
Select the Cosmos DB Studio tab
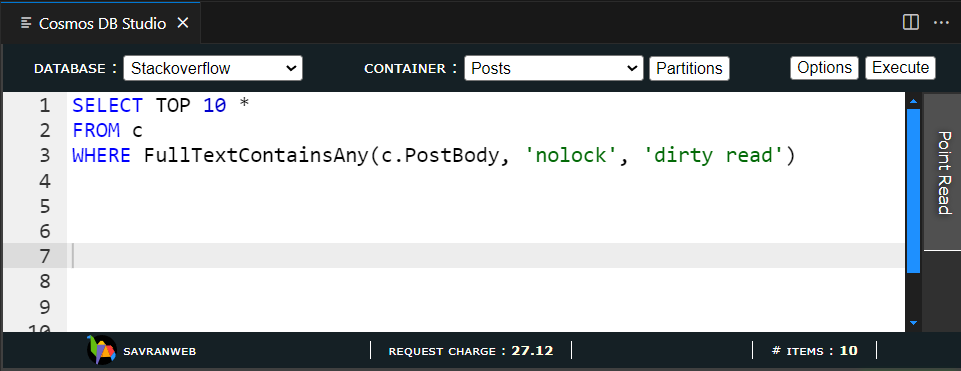tap(101, 23)
